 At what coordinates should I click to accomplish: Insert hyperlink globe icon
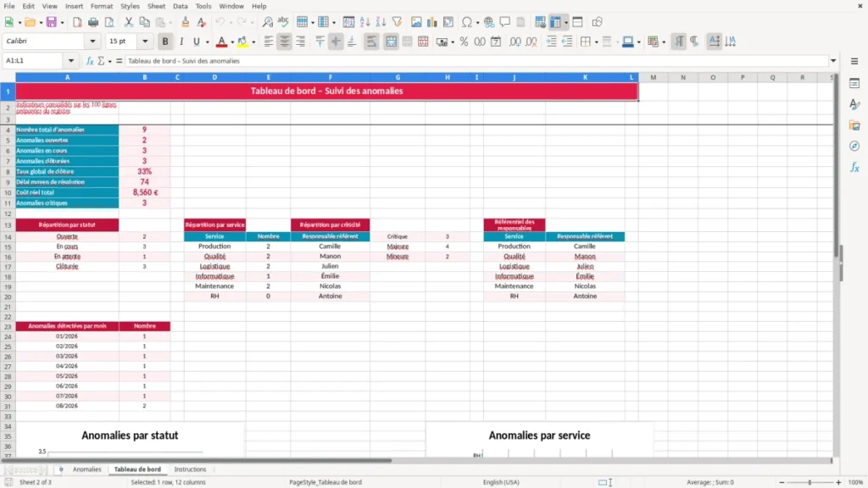click(489, 22)
